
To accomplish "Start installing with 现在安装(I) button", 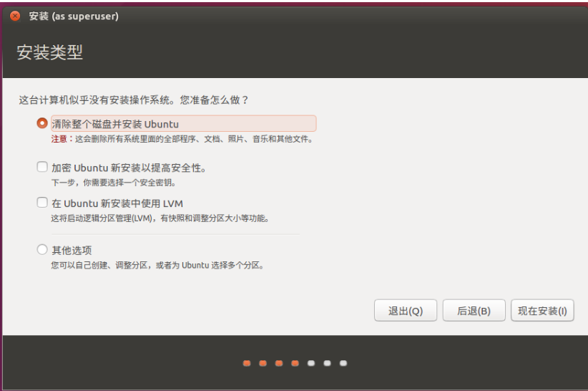I will [x=542, y=310].
